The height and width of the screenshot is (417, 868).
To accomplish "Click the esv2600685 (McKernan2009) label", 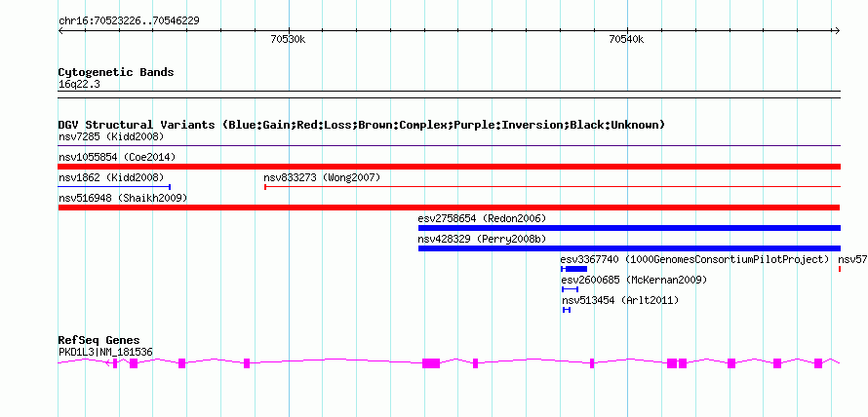I will click(634, 281).
